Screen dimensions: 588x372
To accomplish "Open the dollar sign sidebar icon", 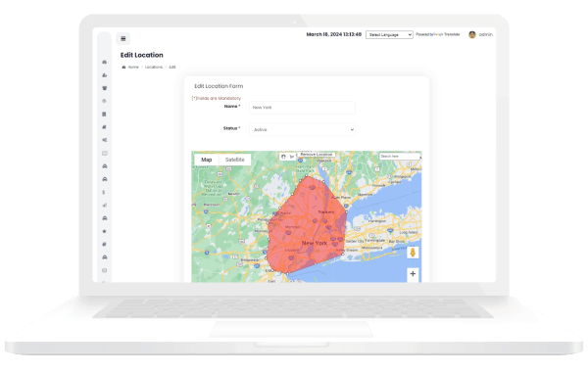I will pyautogui.click(x=104, y=192).
